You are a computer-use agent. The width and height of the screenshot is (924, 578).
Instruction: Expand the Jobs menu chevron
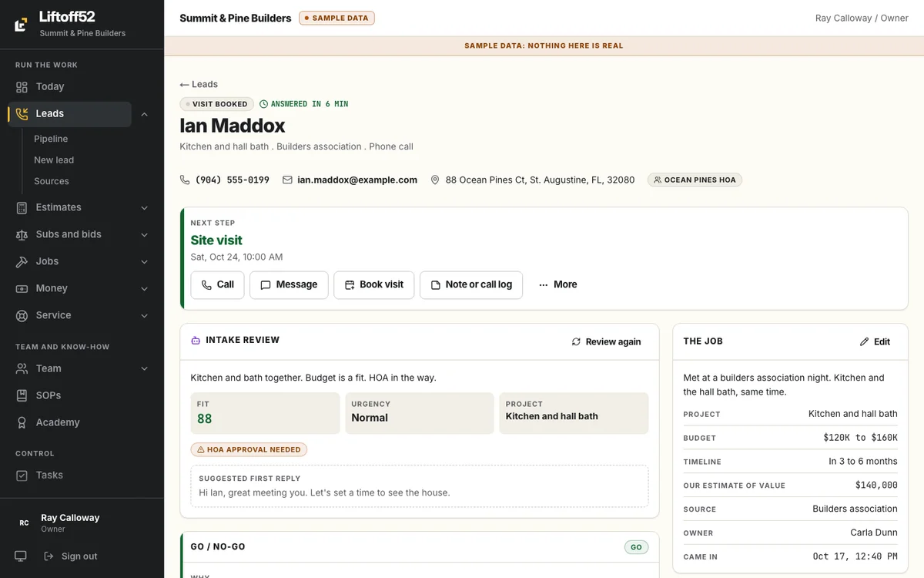click(144, 262)
